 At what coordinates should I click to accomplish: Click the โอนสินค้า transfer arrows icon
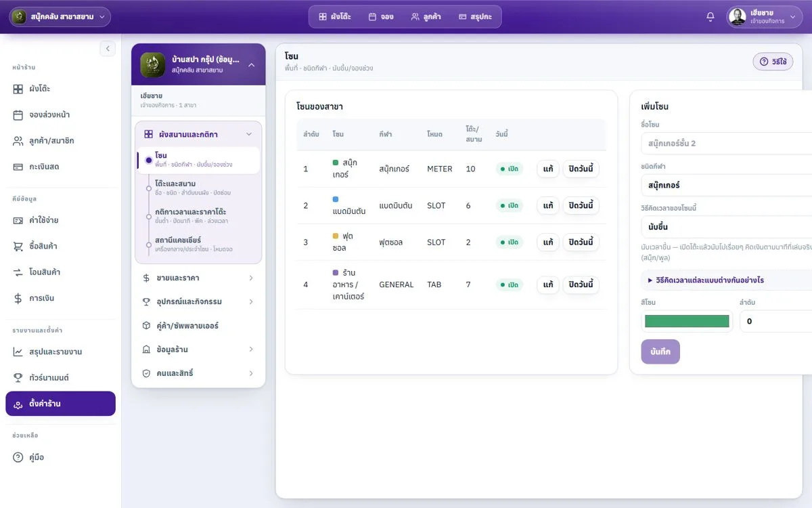tap(18, 272)
